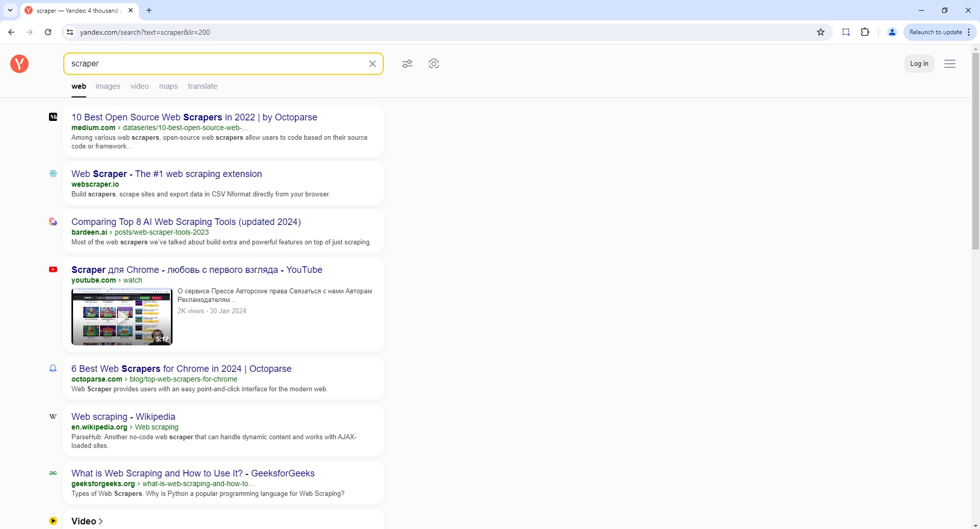Open the webscraper.io result link

(166, 174)
